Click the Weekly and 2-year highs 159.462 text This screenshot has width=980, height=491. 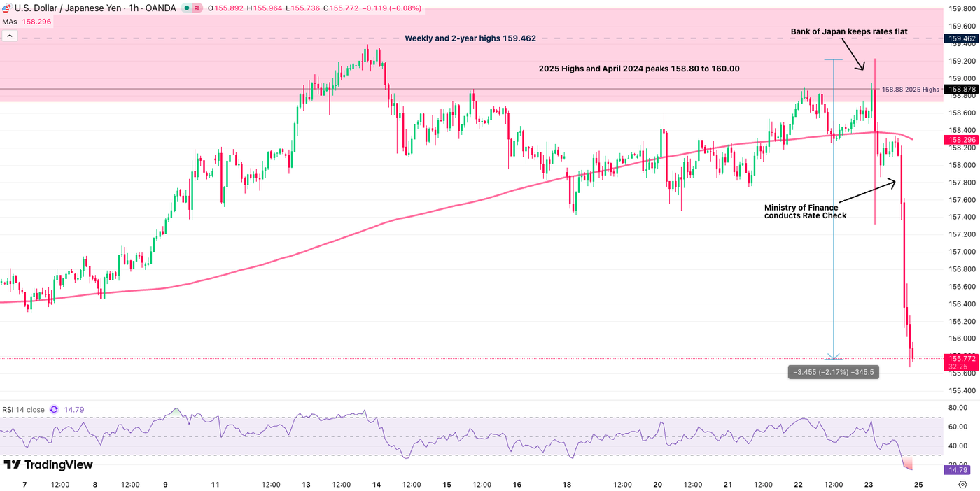471,38
